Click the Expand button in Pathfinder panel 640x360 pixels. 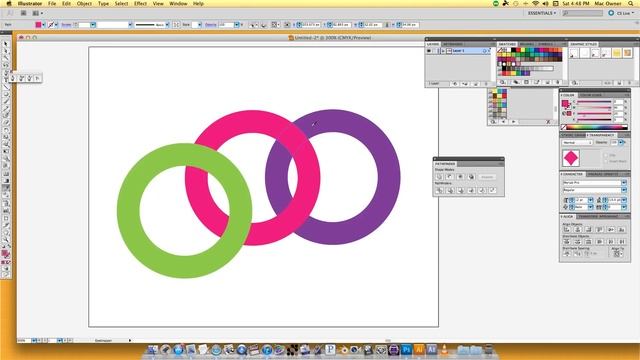[x=487, y=177]
